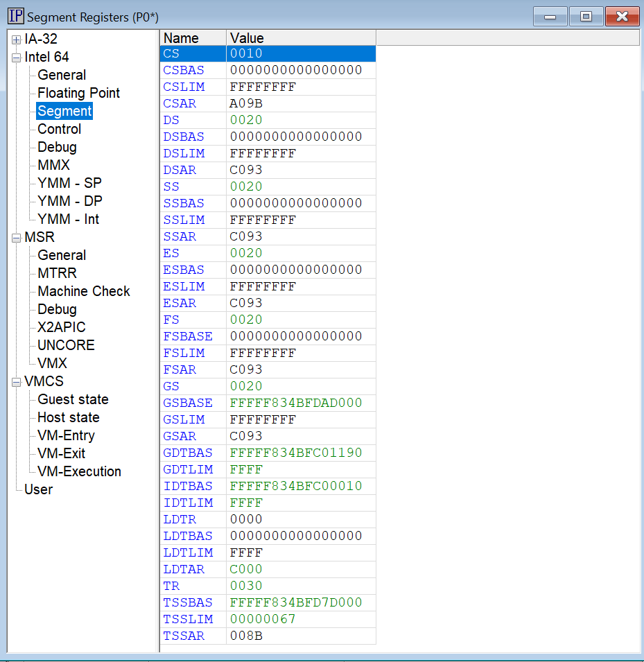Click the LDTAR value C000
The image size is (644, 662).
tap(246, 569)
